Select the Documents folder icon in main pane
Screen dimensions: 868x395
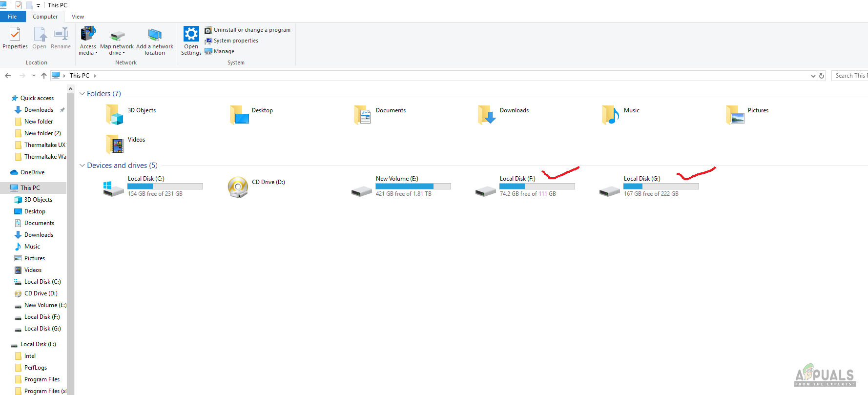(362, 115)
